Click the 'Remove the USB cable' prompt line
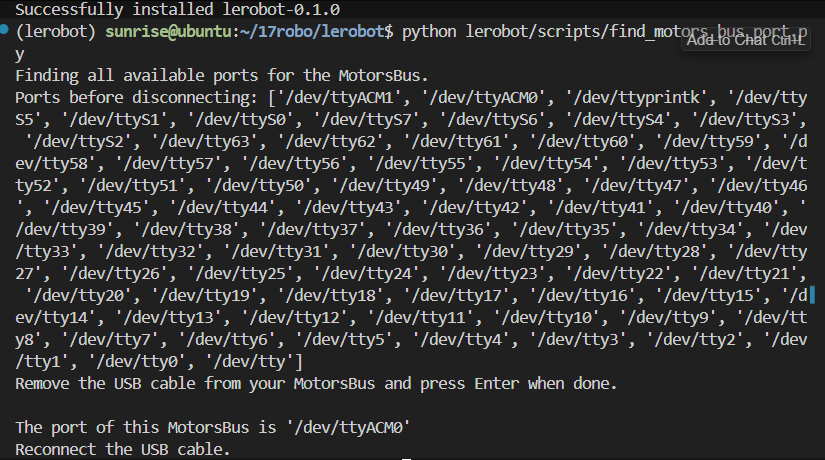The height and width of the screenshot is (460, 825). point(316,384)
